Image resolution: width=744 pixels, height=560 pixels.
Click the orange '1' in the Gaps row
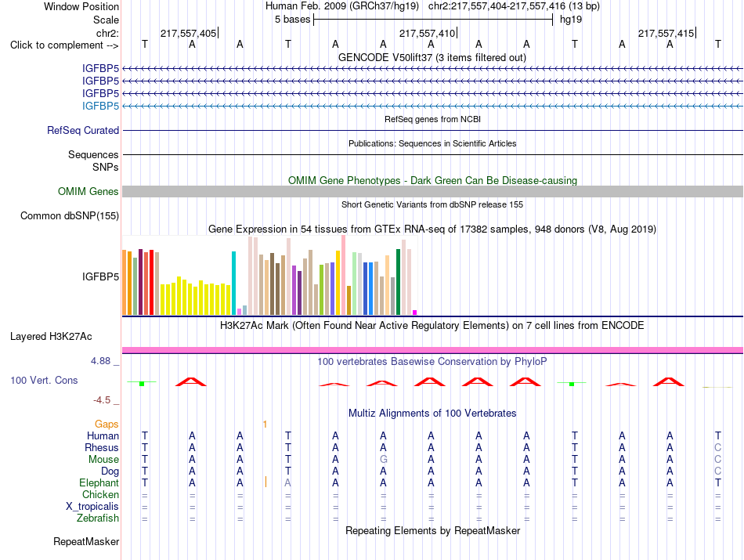coord(265,425)
